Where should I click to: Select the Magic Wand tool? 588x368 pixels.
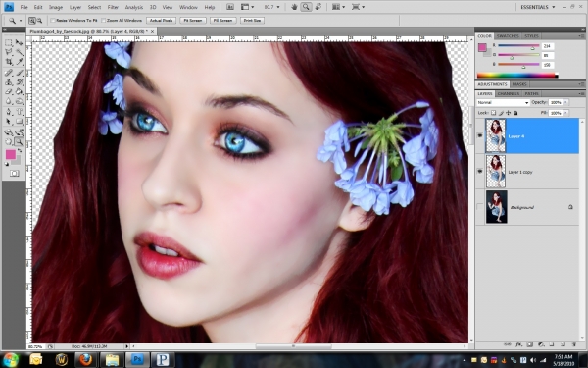pos(19,52)
